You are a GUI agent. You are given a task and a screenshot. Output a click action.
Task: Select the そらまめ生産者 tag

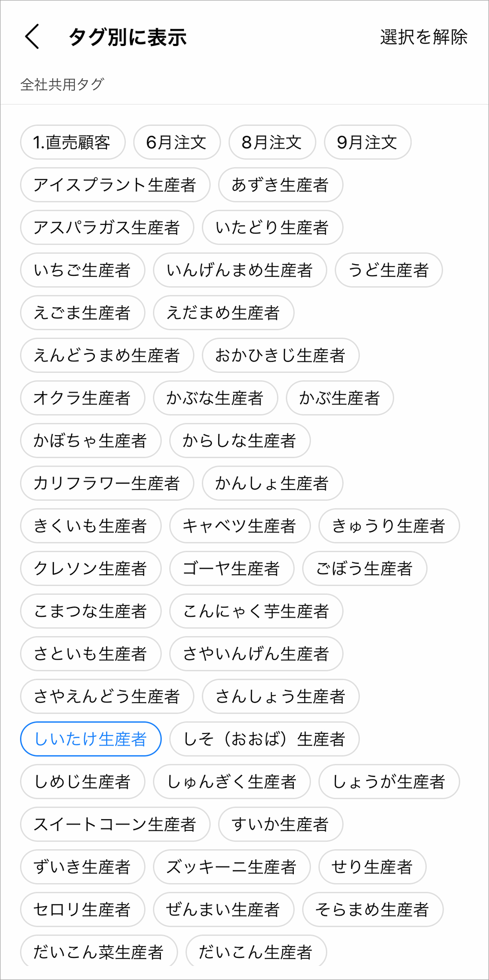click(373, 909)
